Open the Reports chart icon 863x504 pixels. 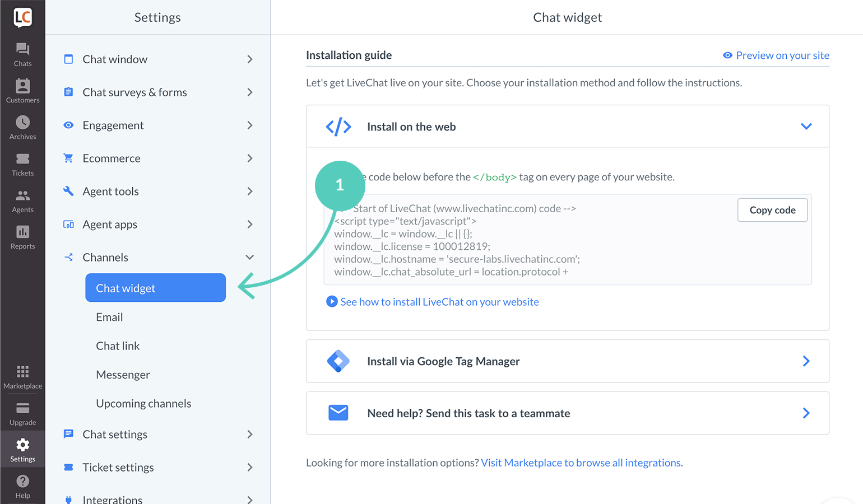[x=22, y=232]
